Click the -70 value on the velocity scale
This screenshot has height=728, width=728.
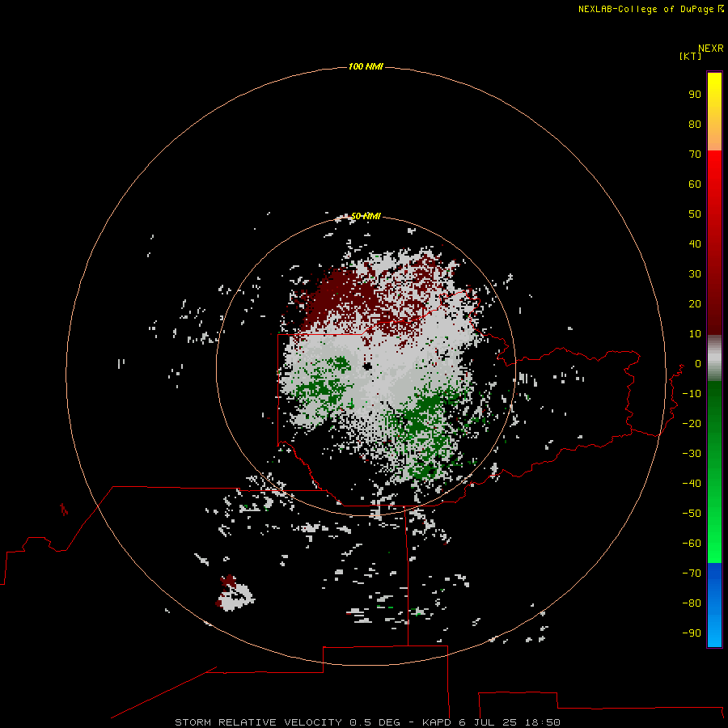[x=692, y=574]
